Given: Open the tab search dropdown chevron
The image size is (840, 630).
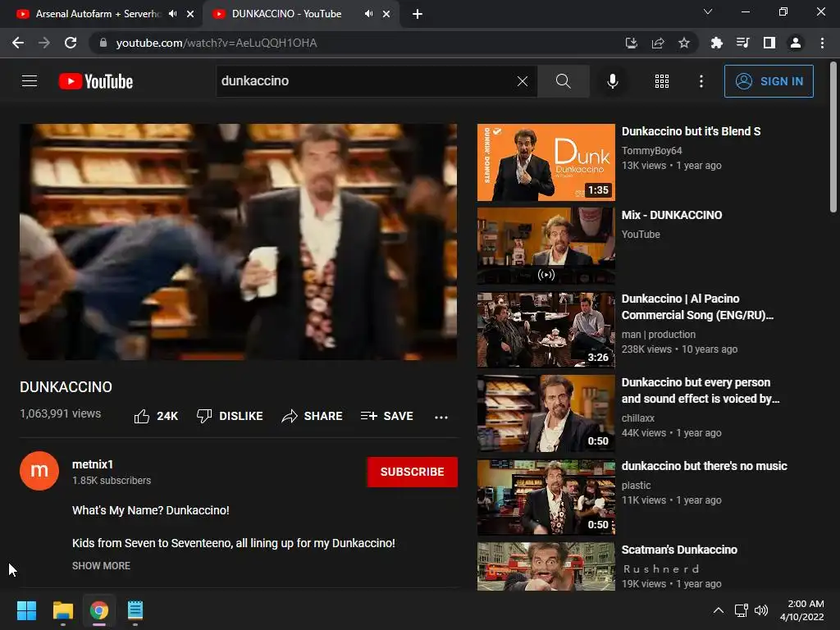Looking at the screenshot, I should pyautogui.click(x=708, y=11).
